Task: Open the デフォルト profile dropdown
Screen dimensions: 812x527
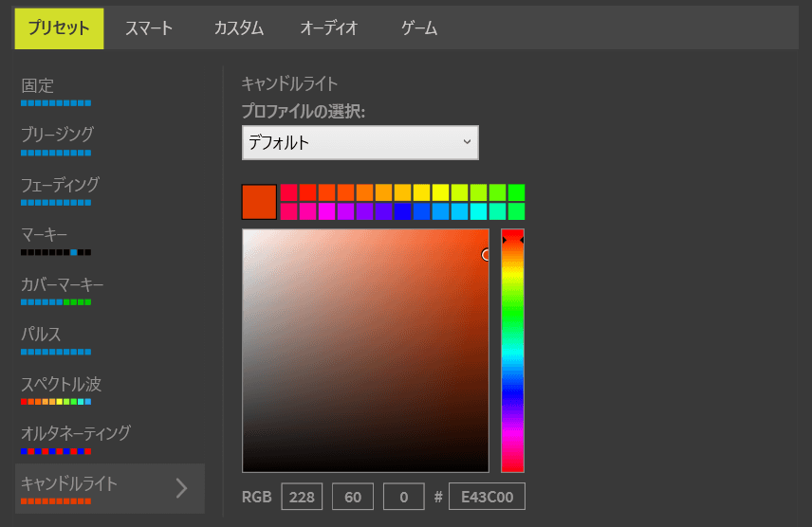Action: pyautogui.click(x=360, y=142)
